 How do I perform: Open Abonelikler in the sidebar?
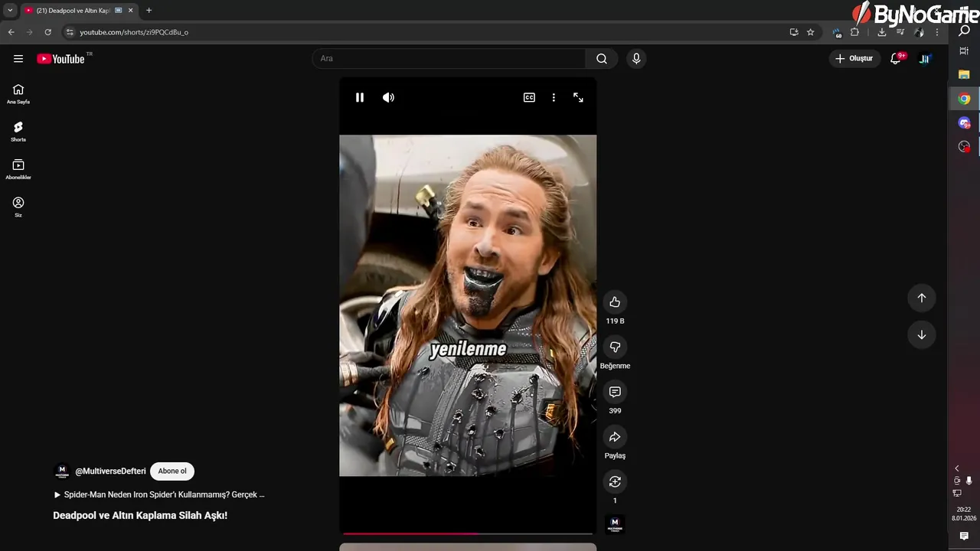pyautogui.click(x=18, y=169)
